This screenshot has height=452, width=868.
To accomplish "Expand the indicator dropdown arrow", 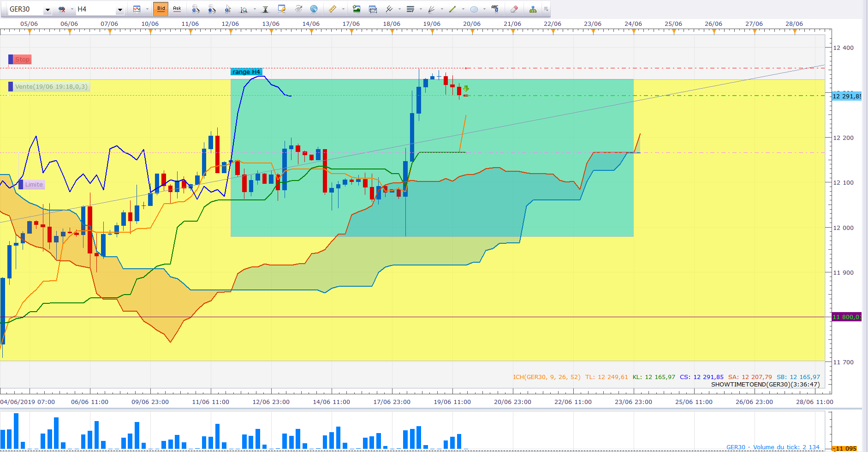I will pos(399,9).
